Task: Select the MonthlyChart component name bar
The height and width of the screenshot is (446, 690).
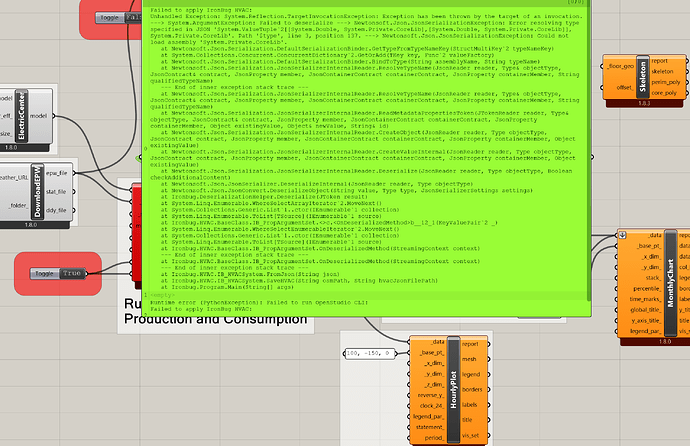Action: [x=670, y=283]
